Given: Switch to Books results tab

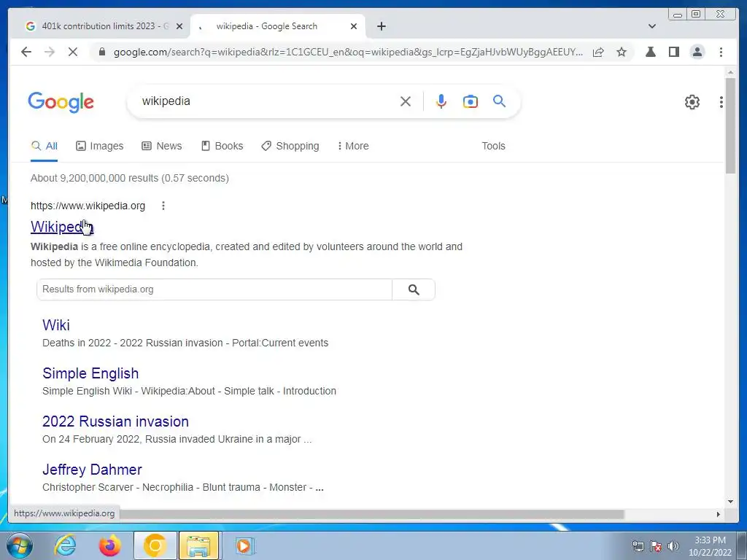Looking at the screenshot, I should click(x=222, y=146).
